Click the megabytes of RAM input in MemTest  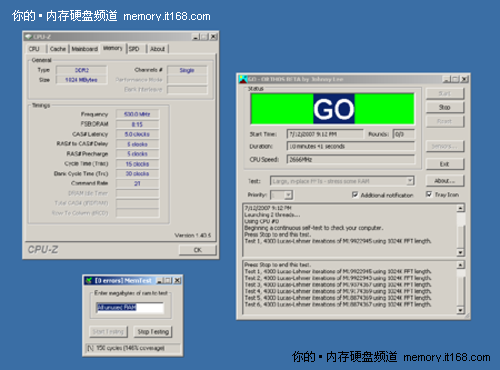[130, 307]
